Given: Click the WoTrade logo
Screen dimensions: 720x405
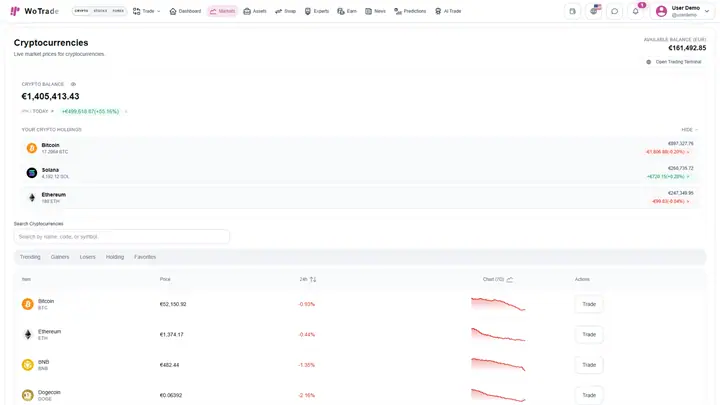Looking at the screenshot, I should (34, 11).
